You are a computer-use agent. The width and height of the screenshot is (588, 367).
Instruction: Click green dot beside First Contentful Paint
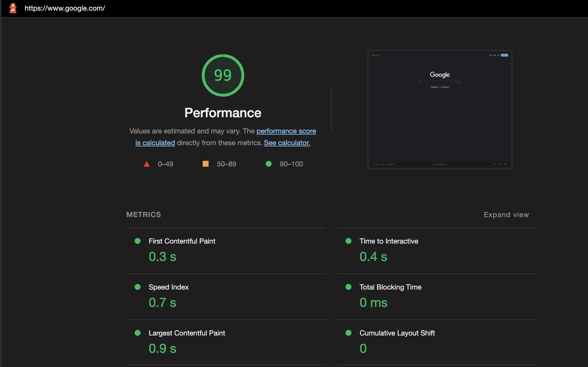[x=138, y=241]
